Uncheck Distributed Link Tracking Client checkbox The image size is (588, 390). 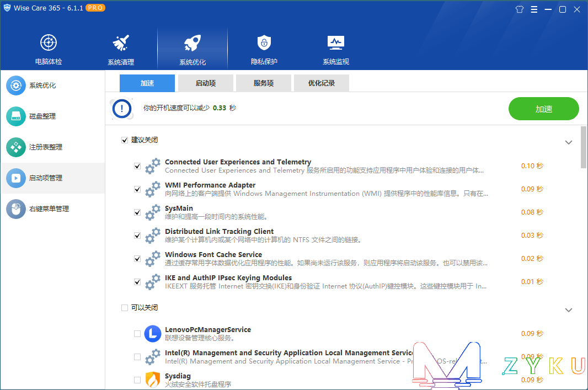[x=137, y=236]
